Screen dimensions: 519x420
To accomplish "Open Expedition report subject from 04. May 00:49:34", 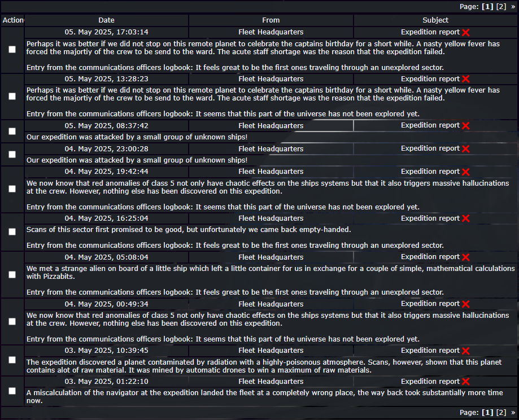I will [x=430, y=304].
